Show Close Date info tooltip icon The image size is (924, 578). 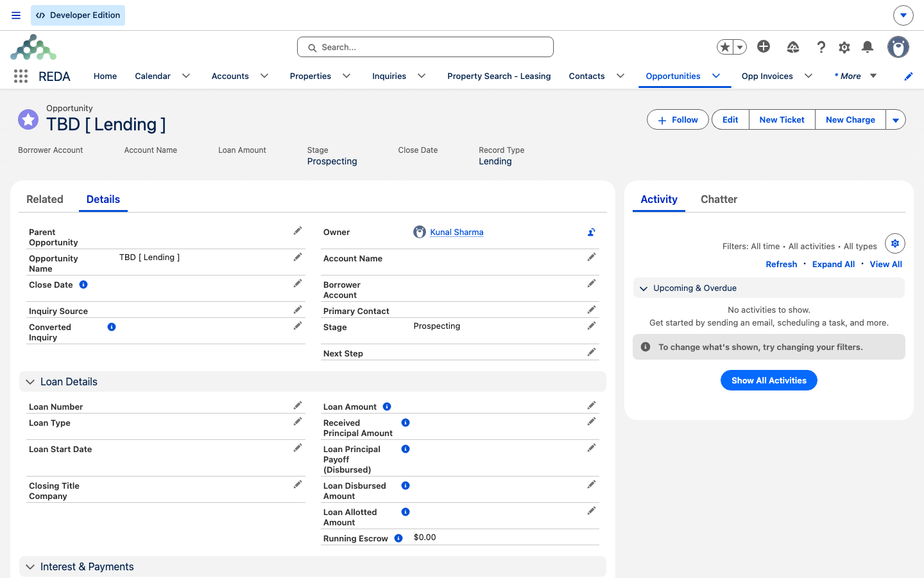click(x=83, y=285)
